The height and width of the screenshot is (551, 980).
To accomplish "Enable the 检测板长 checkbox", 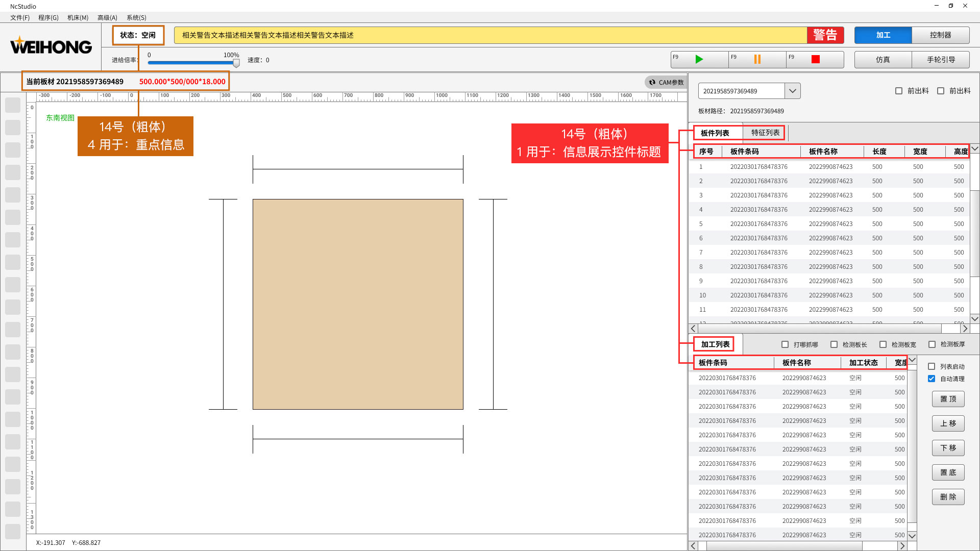I will (834, 344).
